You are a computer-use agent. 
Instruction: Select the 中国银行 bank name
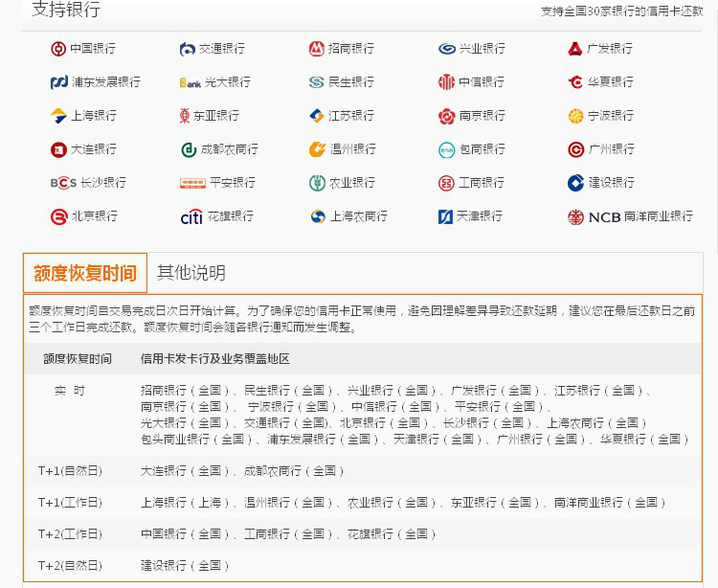pyautogui.click(x=93, y=49)
